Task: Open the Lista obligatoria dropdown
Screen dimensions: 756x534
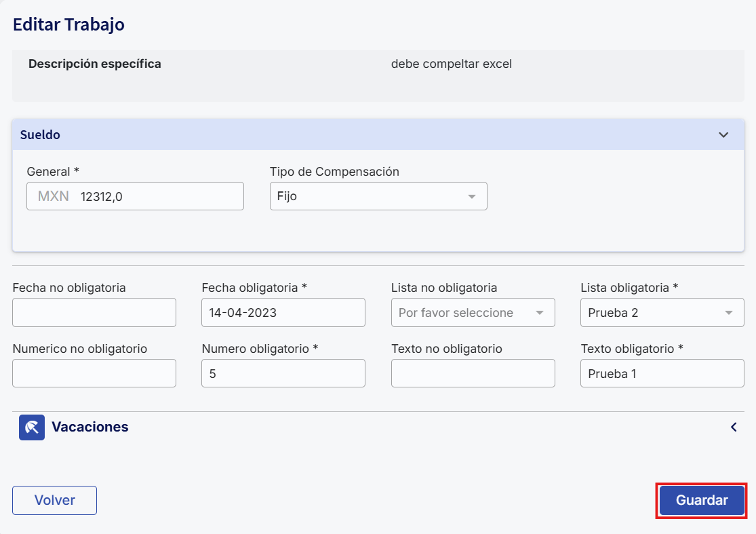Action: (x=662, y=313)
